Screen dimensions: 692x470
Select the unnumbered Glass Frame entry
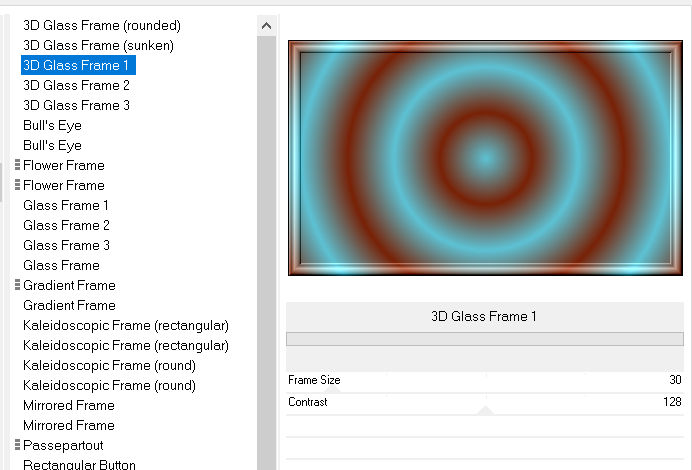(x=61, y=265)
